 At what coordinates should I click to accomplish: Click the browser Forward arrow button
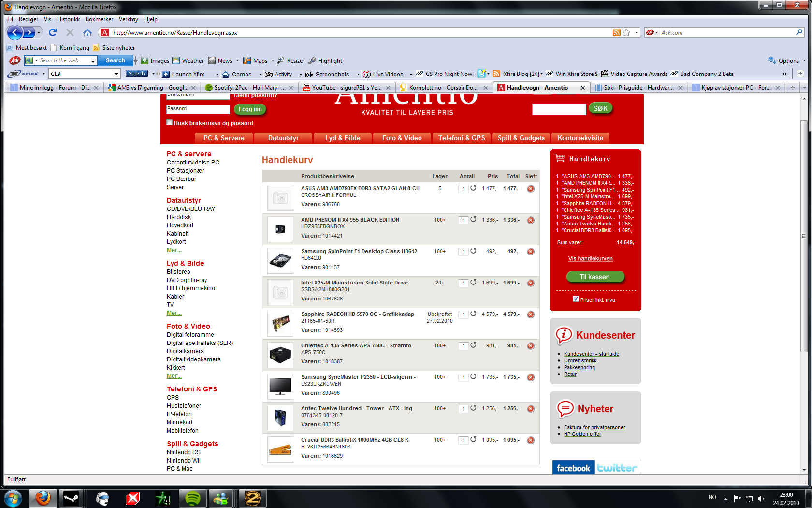point(29,32)
